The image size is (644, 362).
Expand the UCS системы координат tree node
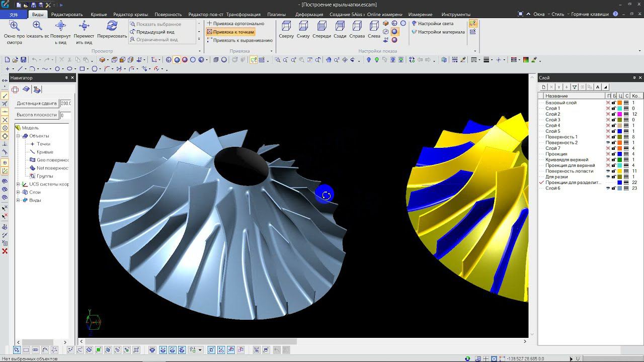(x=18, y=184)
